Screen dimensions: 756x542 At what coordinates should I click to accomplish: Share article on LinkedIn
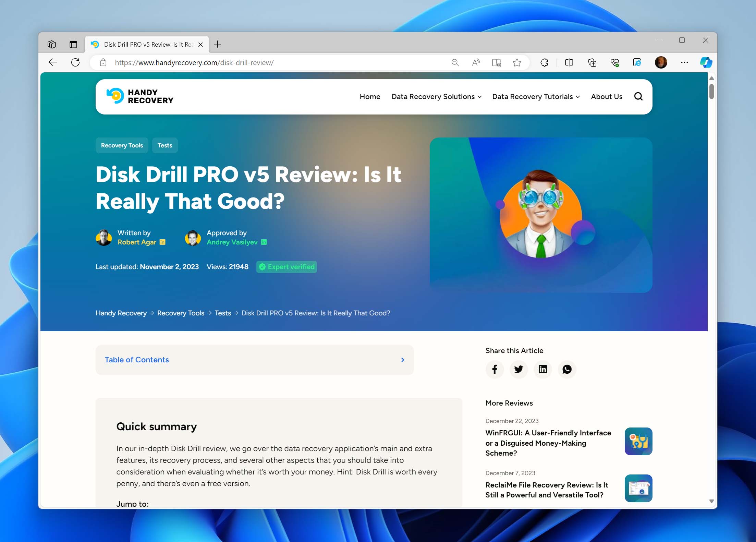543,369
